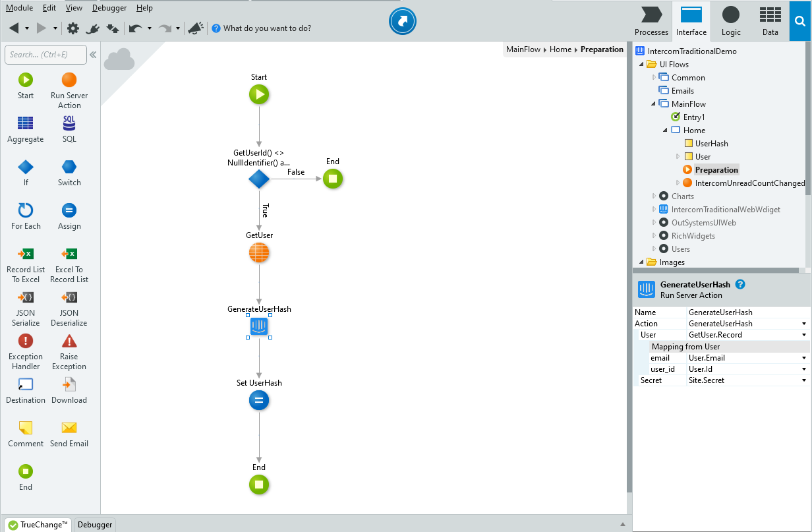Select the Exception Handler tool

click(26, 352)
